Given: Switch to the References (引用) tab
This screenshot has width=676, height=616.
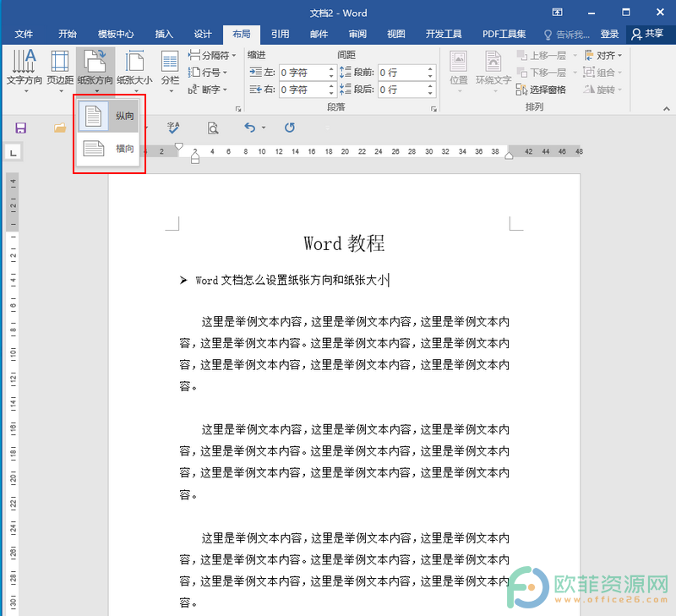Looking at the screenshot, I should click(281, 34).
